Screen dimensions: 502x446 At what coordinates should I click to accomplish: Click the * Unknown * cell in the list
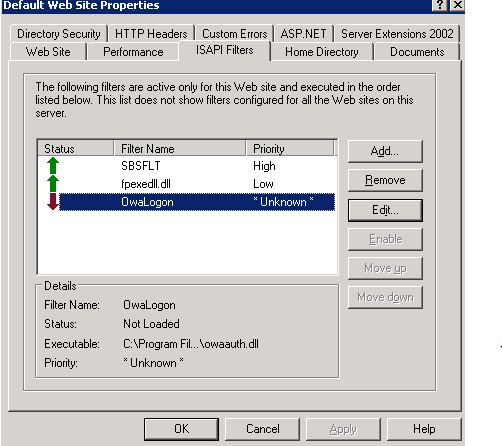tap(283, 202)
